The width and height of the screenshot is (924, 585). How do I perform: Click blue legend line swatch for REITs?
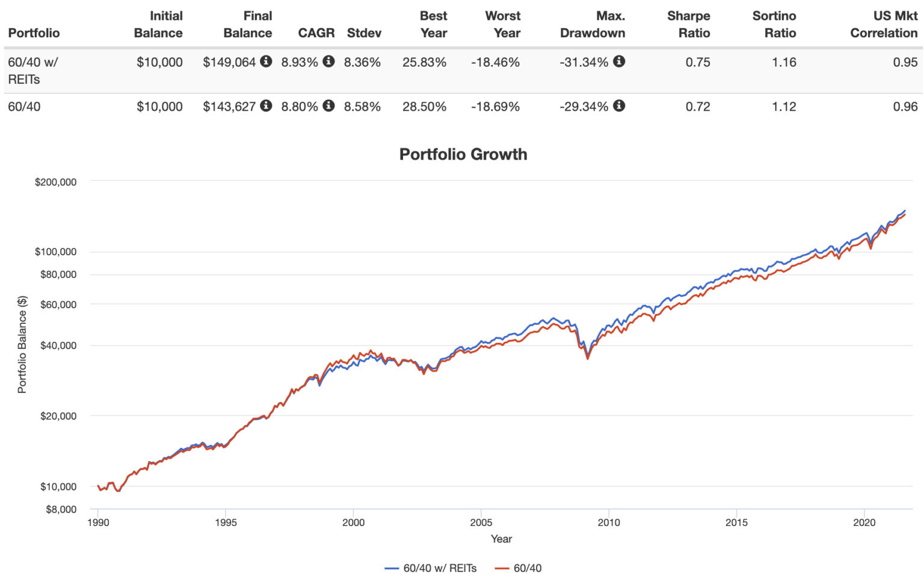392,568
